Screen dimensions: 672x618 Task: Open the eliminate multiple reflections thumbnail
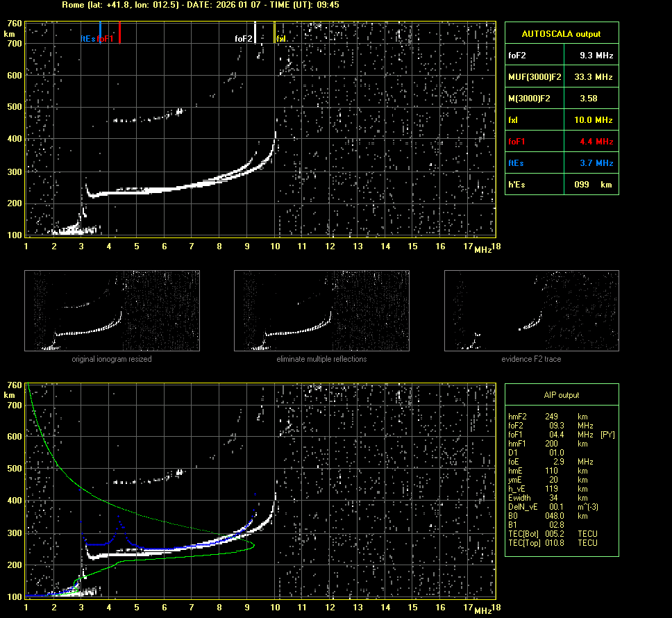pyautogui.click(x=321, y=310)
